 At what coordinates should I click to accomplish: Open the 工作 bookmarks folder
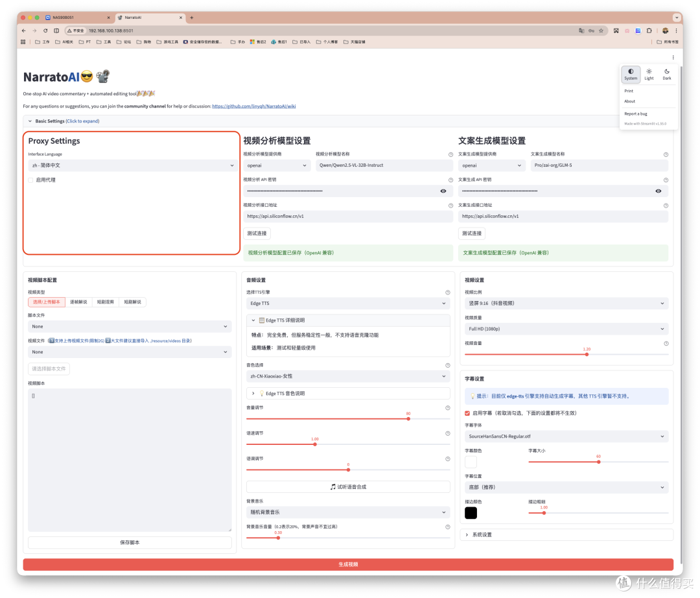pos(42,42)
